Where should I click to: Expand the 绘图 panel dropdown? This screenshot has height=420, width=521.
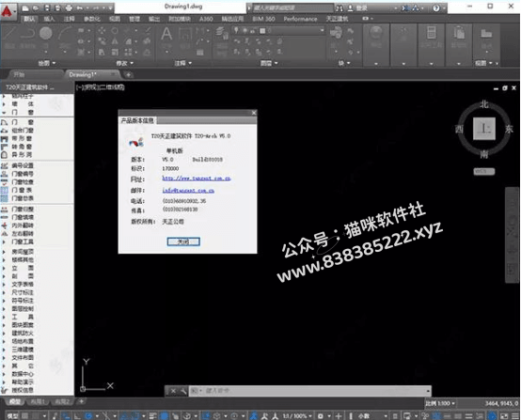[46, 63]
